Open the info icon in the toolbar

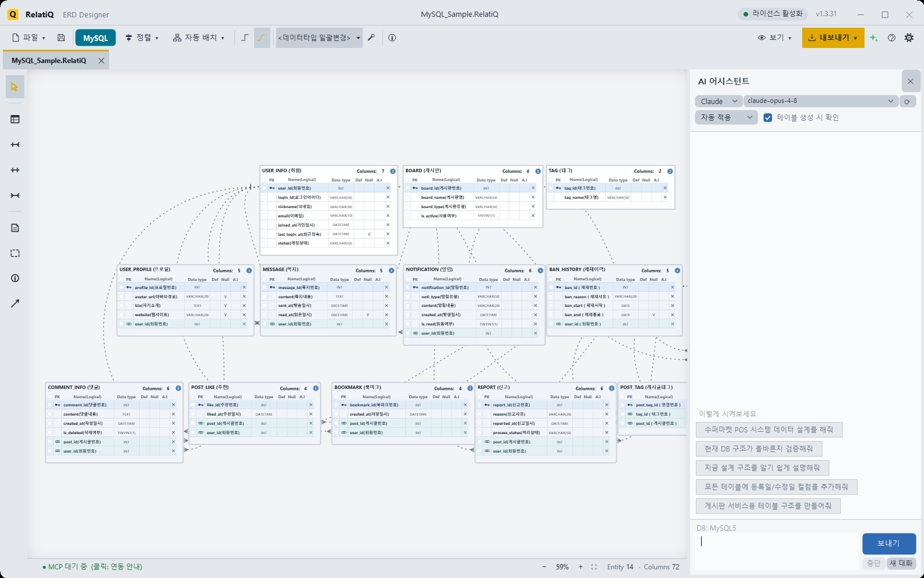392,38
